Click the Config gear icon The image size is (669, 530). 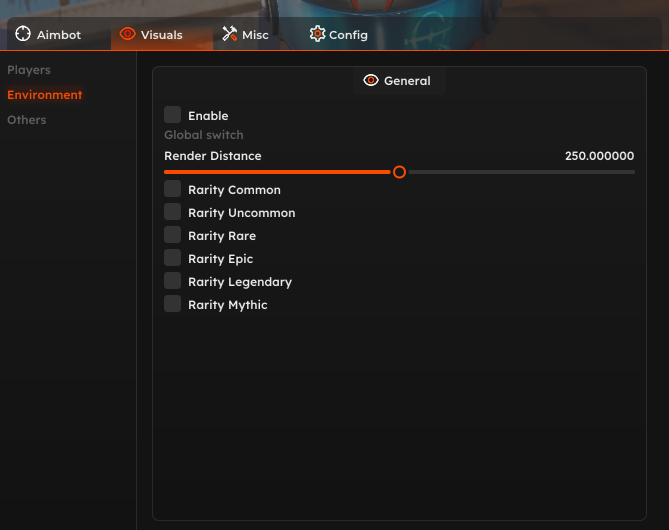pos(317,35)
